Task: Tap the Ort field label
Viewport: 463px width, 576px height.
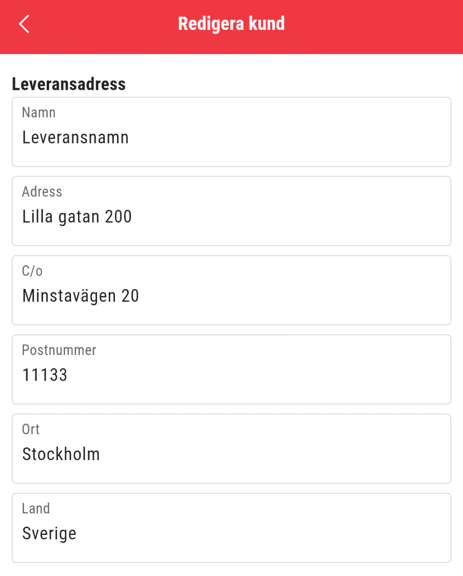Action: (x=30, y=429)
